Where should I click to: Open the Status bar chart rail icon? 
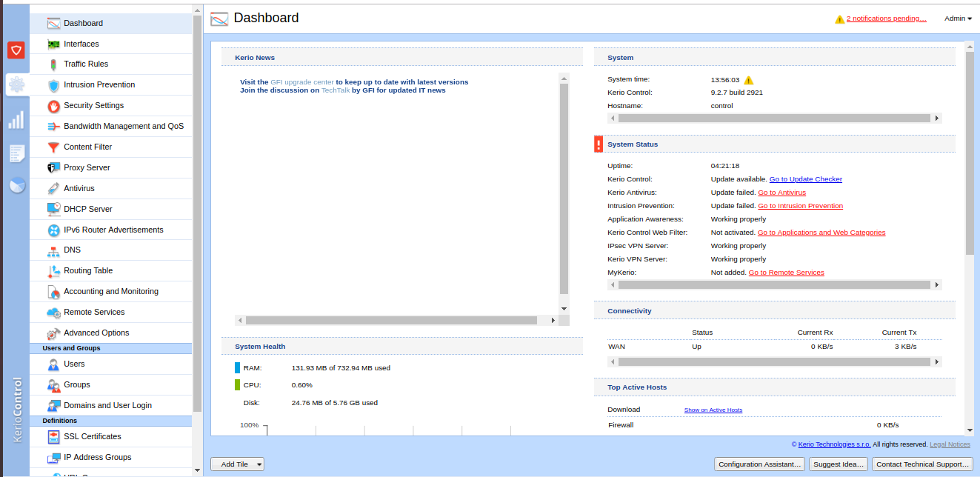(16, 119)
